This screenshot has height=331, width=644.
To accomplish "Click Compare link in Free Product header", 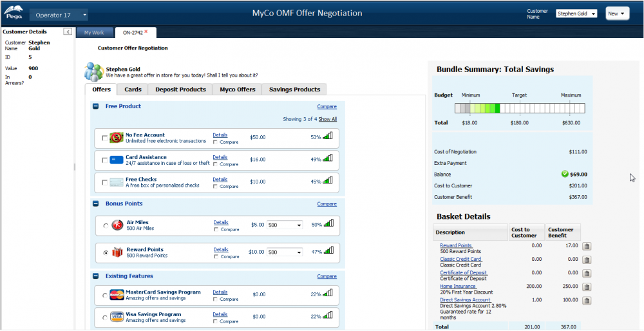I will [327, 106].
